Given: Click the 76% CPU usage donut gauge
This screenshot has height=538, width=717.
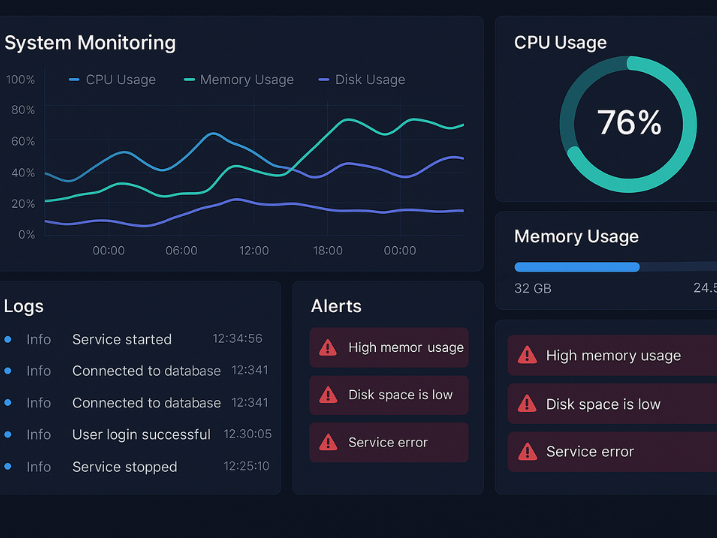Looking at the screenshot, I should pos(629,123).
